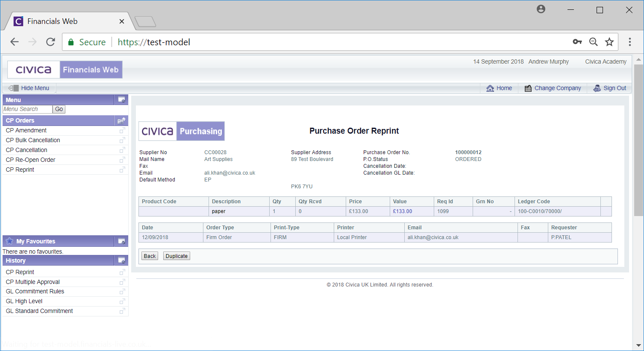The image size is (644, 351).
Task: Open CP Amendment menu item
Action: pos(26,130)
